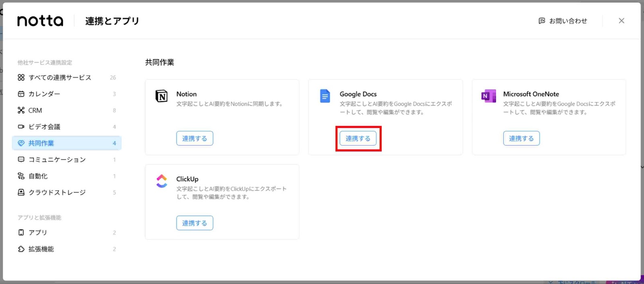The image size is (644, 284).
Task: Go to the 自動化 category
Action: [67, 176]
